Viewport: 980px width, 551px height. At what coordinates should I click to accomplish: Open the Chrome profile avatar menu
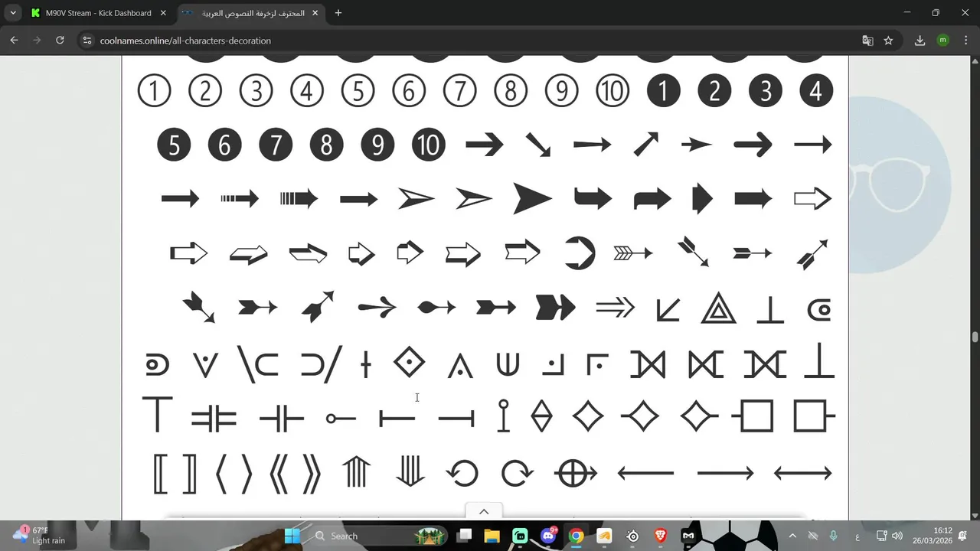pos(942,41)
